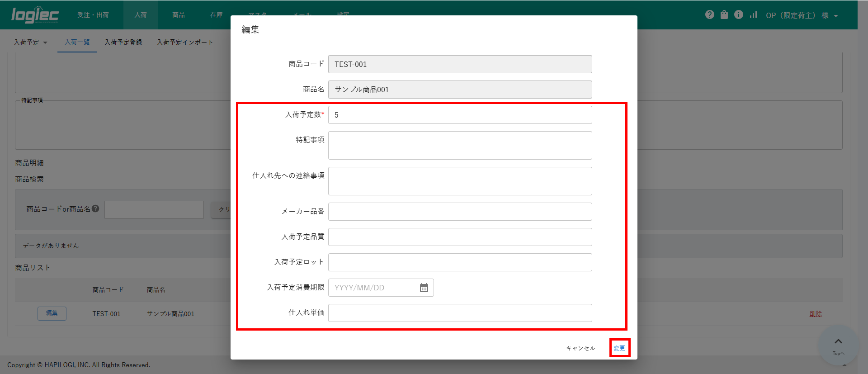The image size is (868, 374).
Task: Click the info circle icon in header
Action: tap(738, 15)
